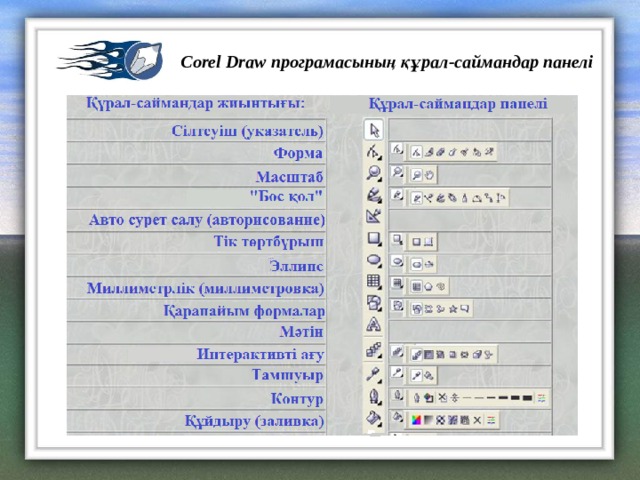Select the Shape tool in the vertical toolbox
Image resolution: width=640 pixels, height=480 pixels.
373,152
